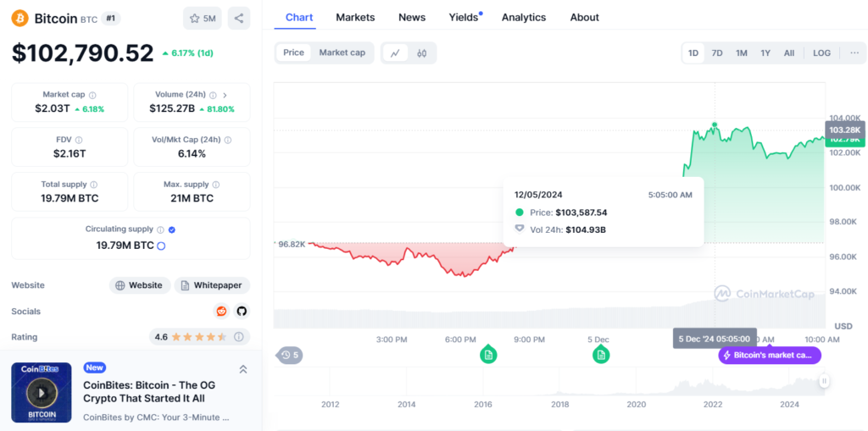Click the #1 rank badge

pyautogui.click(x=111, y=19)
